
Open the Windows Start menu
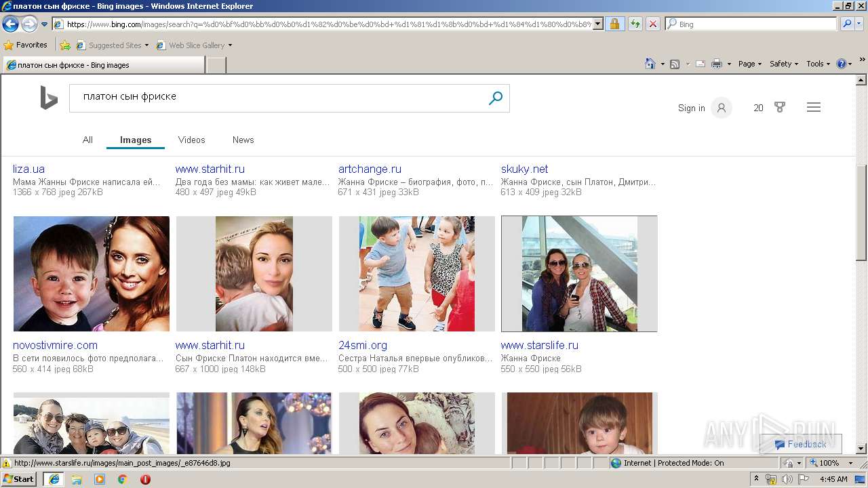point(19,479)
